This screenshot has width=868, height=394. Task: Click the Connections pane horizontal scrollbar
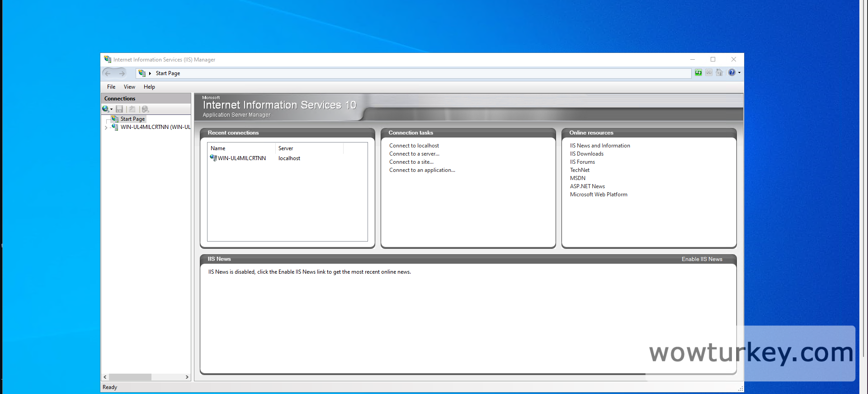click(130, 377)
